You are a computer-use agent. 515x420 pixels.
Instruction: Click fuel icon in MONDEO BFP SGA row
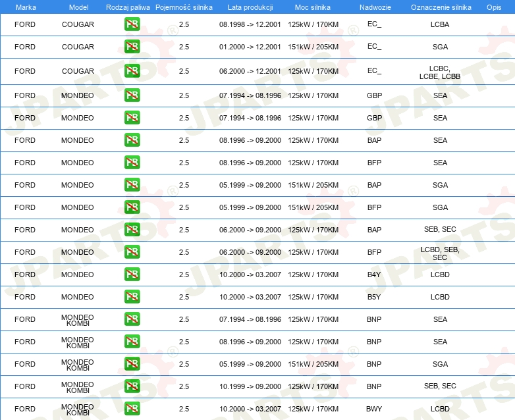click(x=132, y=207)
